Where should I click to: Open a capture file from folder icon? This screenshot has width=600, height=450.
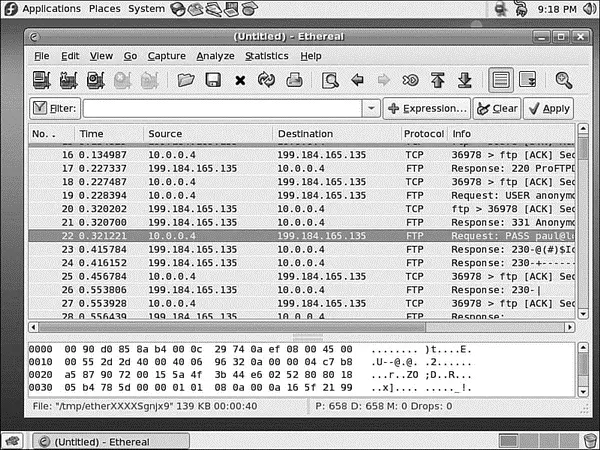pyautogui.click(x=186, y=80)
